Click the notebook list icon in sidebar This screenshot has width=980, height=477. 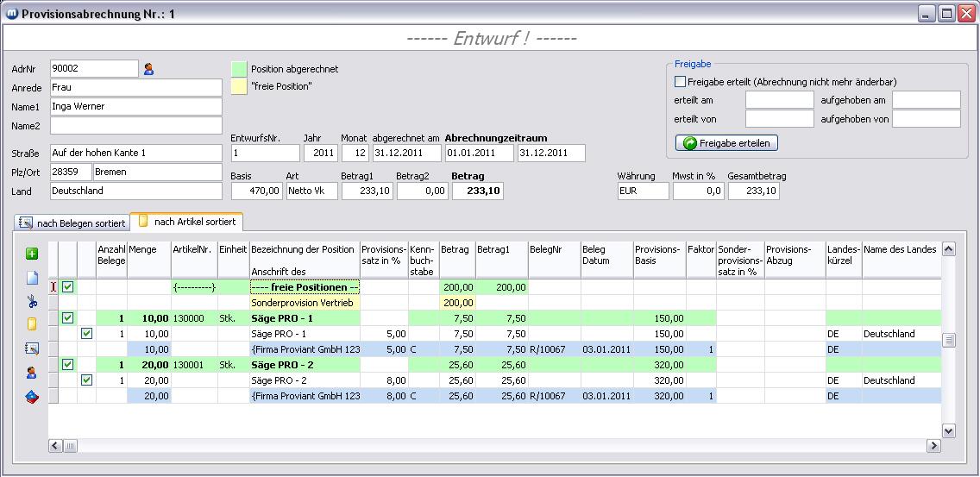click(x=33, y=348)
